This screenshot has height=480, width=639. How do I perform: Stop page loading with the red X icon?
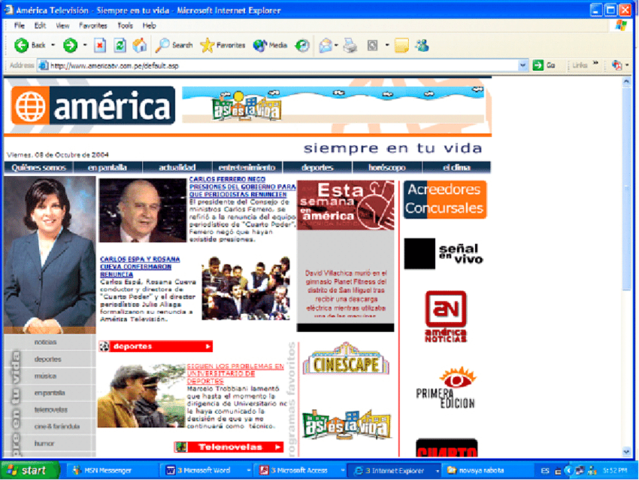tap(100, 45)
